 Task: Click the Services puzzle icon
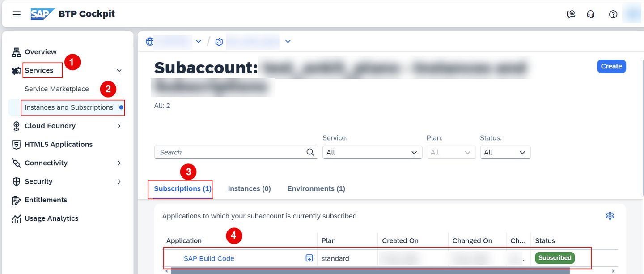click(17, 70)
